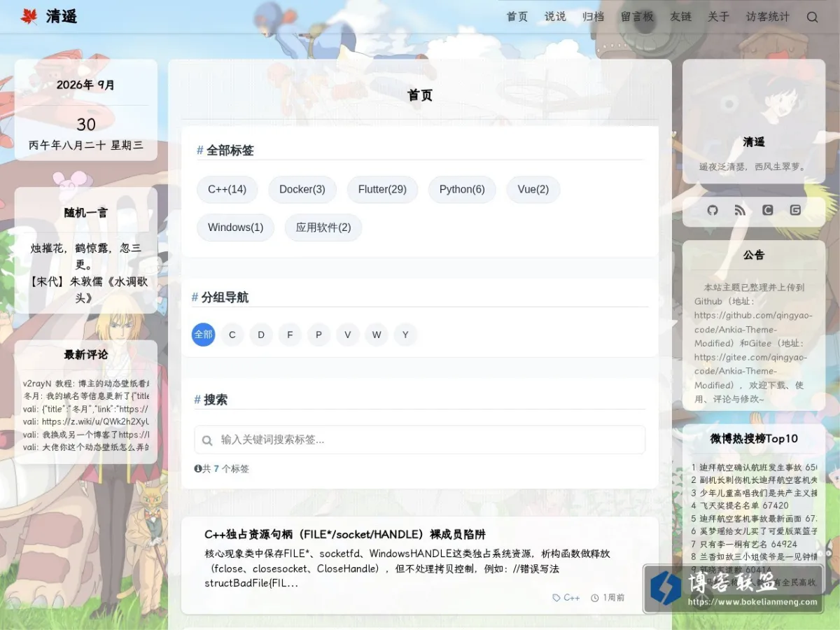Open 说说 in the top navigation
This screenshot has height=630, width=840.
[555, 17]
